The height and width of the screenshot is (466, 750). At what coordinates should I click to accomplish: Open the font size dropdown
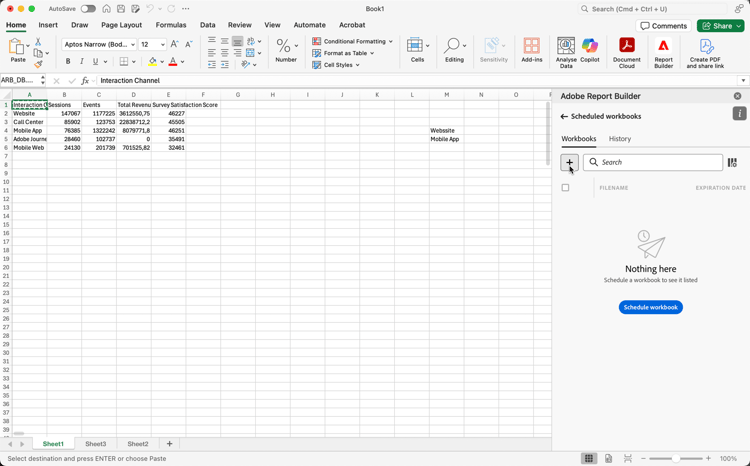[x=163, y=44]
